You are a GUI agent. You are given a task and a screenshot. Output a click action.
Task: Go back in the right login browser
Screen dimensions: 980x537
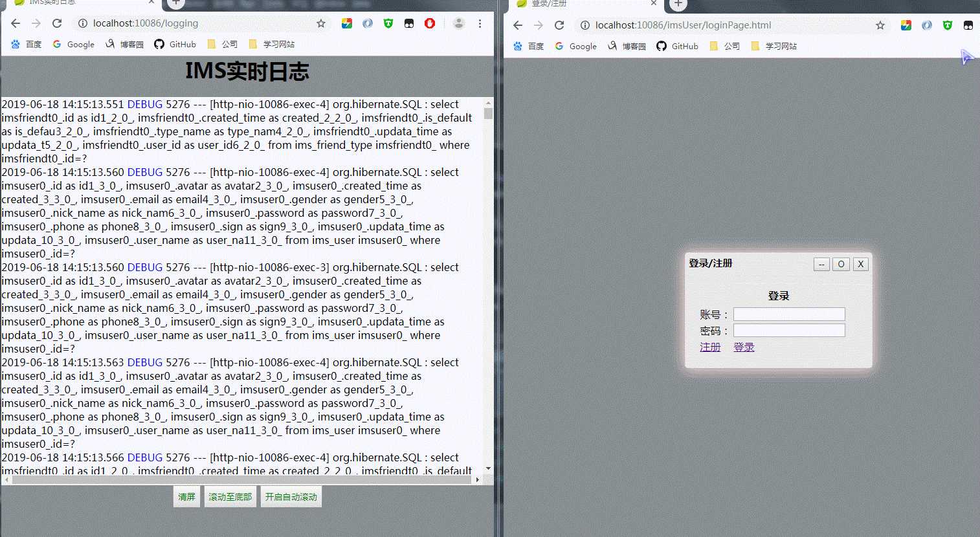pos(518,25)
